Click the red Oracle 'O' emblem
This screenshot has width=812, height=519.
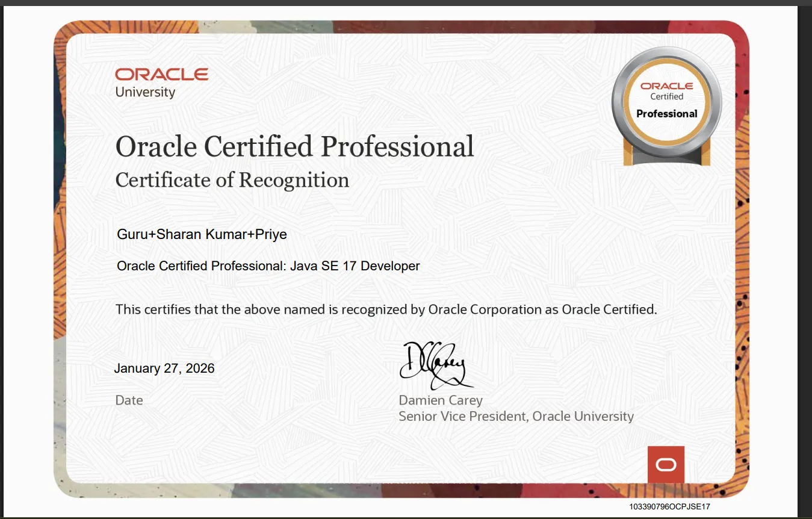tap(665, 464)
